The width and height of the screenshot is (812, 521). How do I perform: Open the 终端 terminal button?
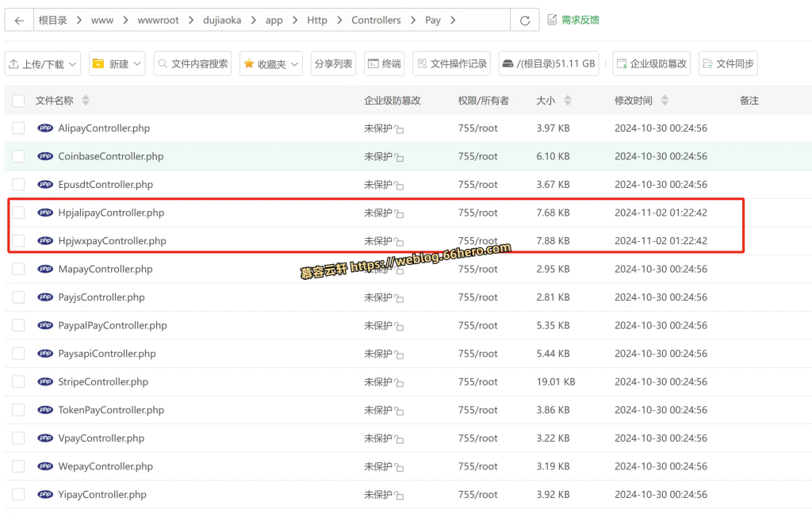click(x=384, y=63)
